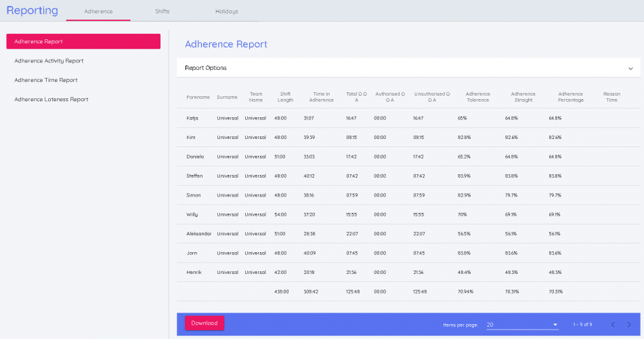This screenshot has height=339, width=644.
Task: Sort by Adherence Percentage column header
Action: 570,98
